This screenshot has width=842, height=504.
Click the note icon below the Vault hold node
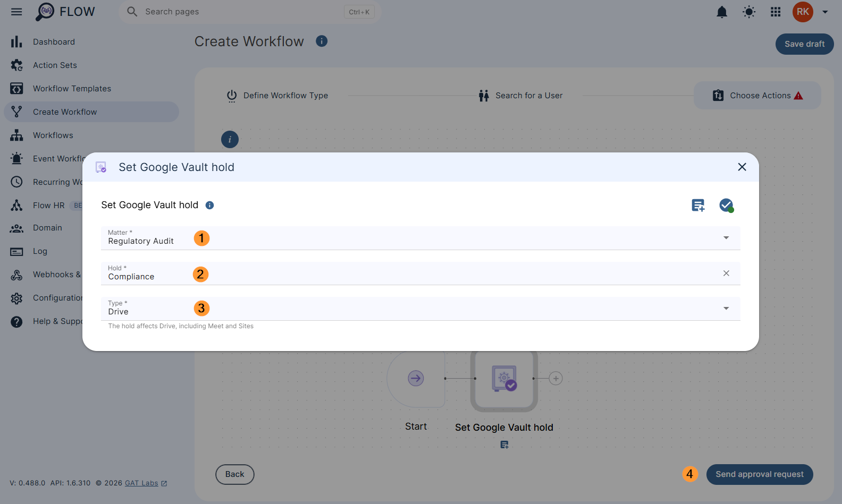point(504,445)
